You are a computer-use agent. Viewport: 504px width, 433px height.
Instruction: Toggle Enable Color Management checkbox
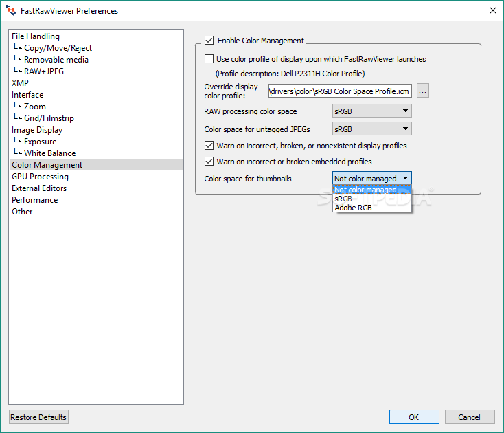click(209, 41)
